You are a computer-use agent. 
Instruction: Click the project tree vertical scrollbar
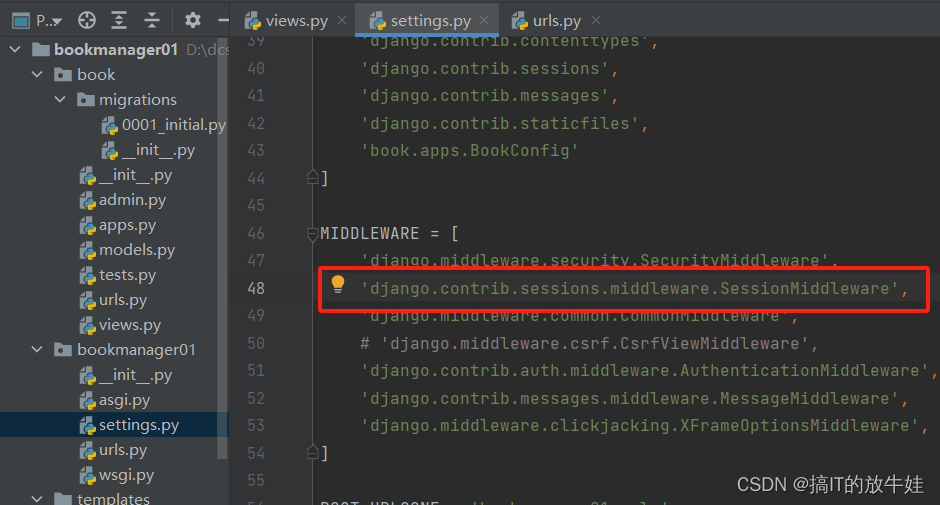tap(222, 249)
